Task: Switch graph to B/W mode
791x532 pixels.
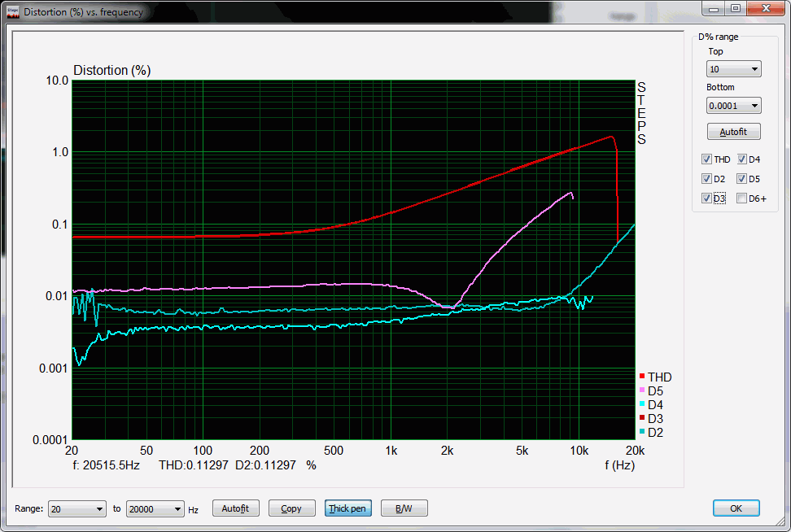Action: pyautogui.click(x=404, y=508)
